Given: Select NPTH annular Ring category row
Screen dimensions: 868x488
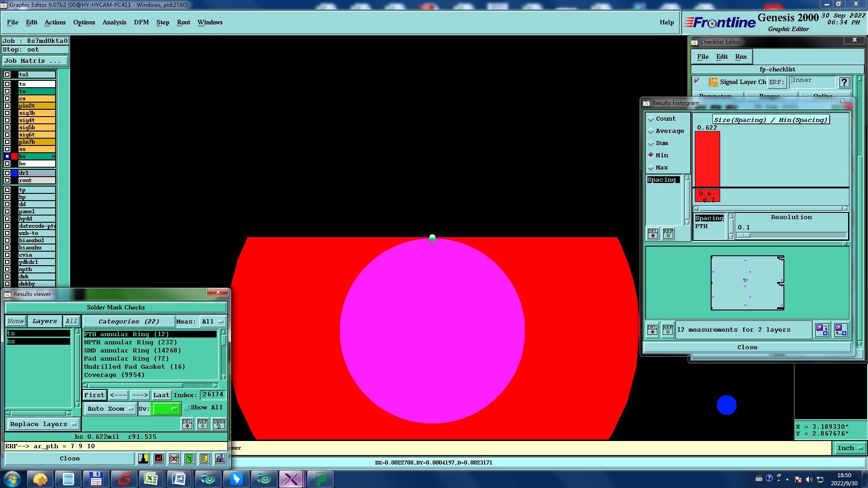Looking at the screenshot, I should coord(130,343).
